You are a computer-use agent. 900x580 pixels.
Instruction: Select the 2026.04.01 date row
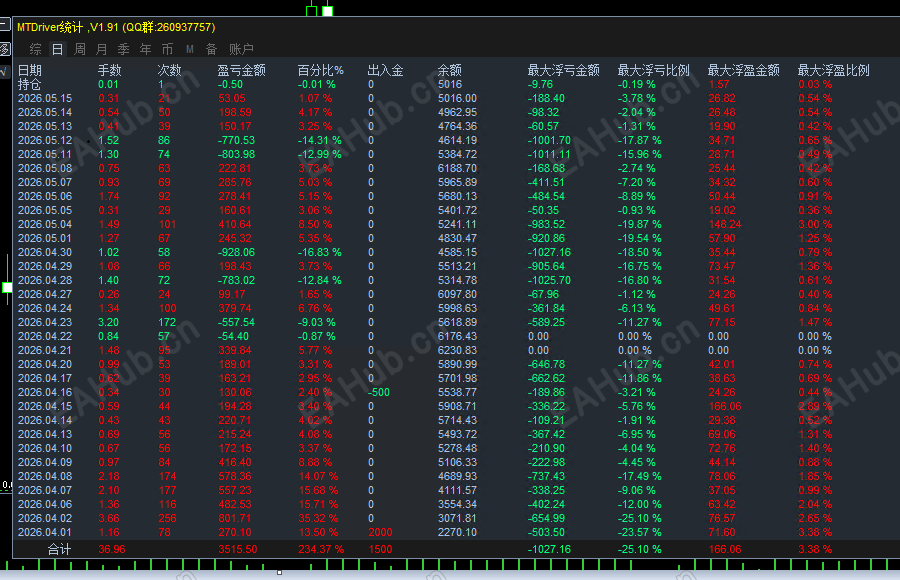pyautogui.click(x=45, y=532)
